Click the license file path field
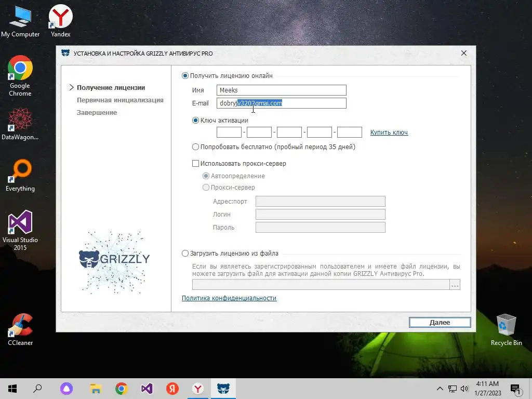This screenshot has width=532, height=399. [321, 285]
